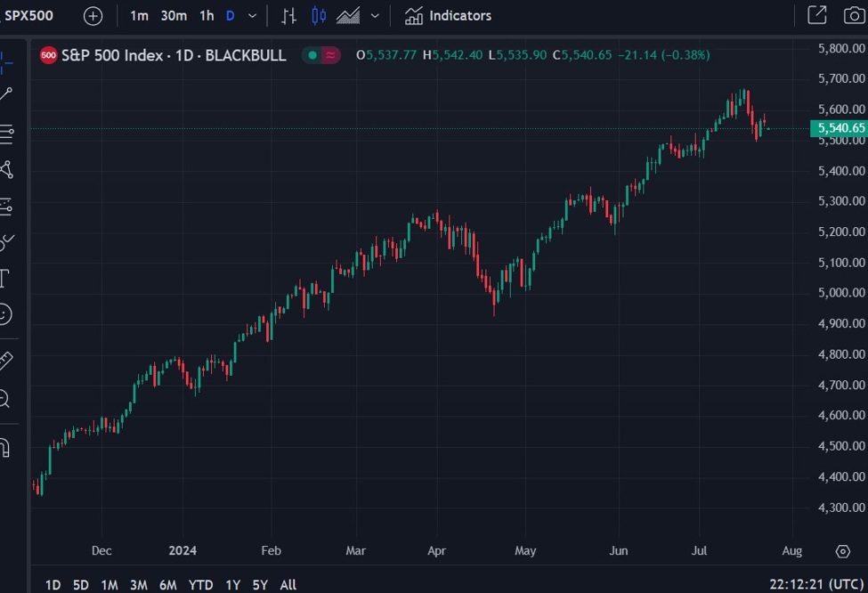This screenshot has height=593, width=868.
Task: Activate the Zoom In tool
Action: pos(5,399)
